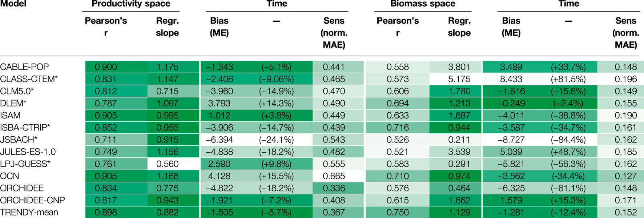Click the CABLE-POP row label
The image size is (644, 218).
pyautogui.click(x=24, y=67)
